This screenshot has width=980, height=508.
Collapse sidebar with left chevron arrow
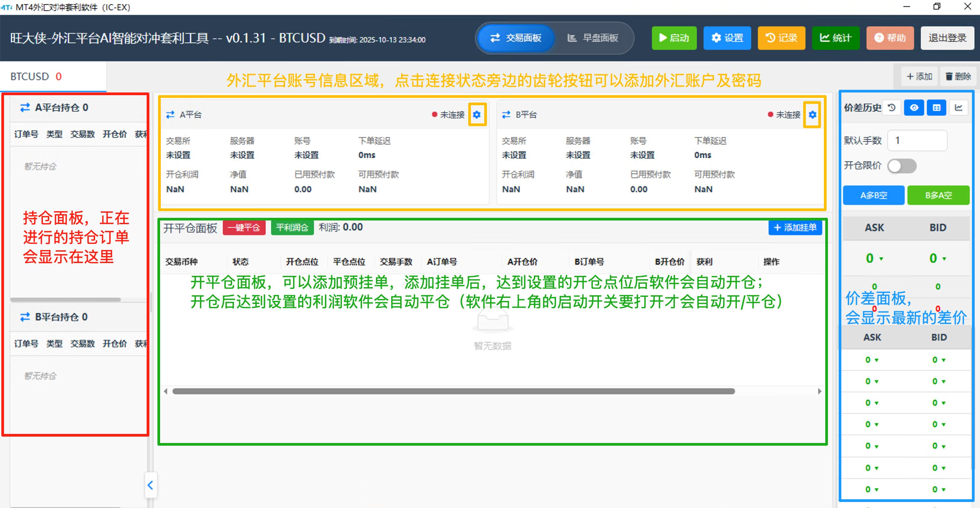[150, 485]
